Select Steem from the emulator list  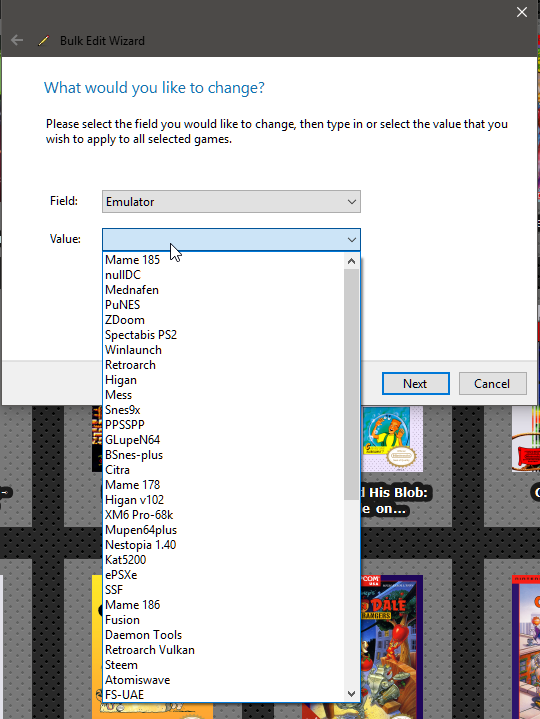pos(121,665)
